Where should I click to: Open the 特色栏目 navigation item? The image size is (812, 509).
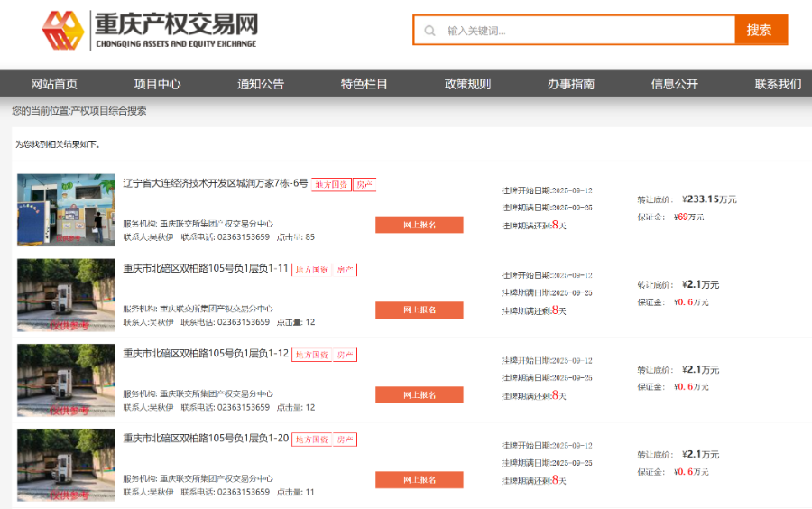click(x=364, y=84)
